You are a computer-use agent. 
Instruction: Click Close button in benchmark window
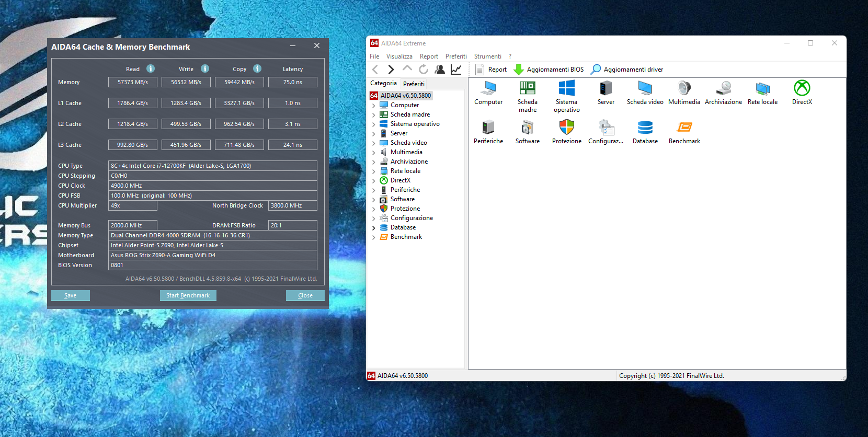click(x=305, y=295)
